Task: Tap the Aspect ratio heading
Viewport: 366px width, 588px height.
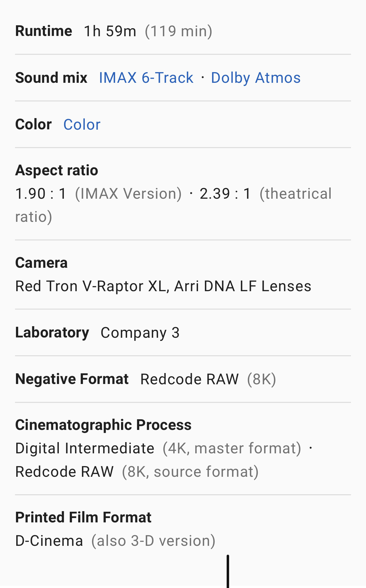Action: (x=57, y=171)
